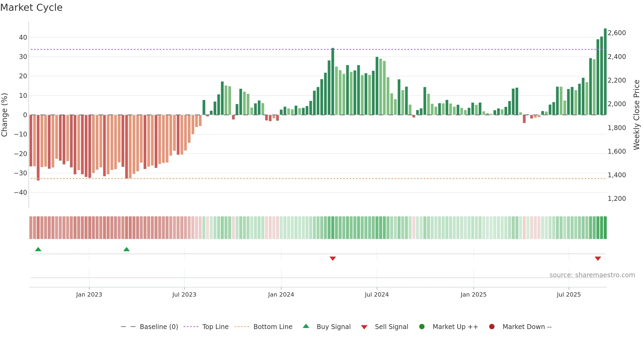The image size is (644, 362).
Task: Toggle the Bottom Line legend entry
Action: 264,327
